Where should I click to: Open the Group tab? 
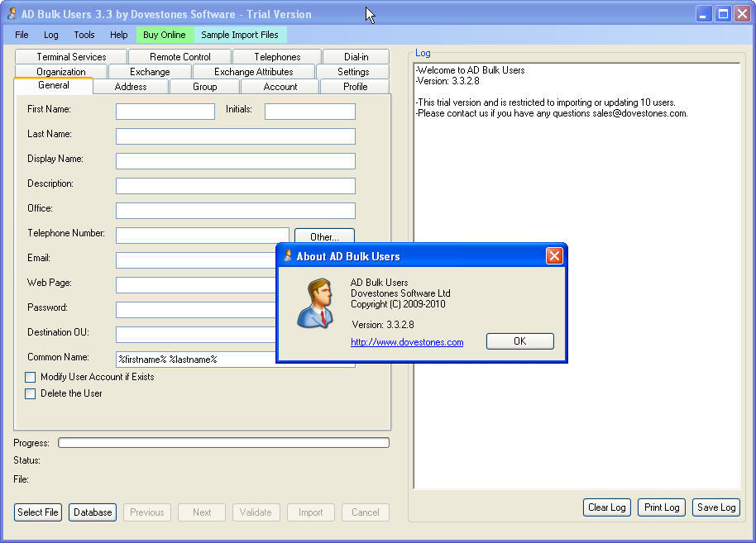point(205,87)
